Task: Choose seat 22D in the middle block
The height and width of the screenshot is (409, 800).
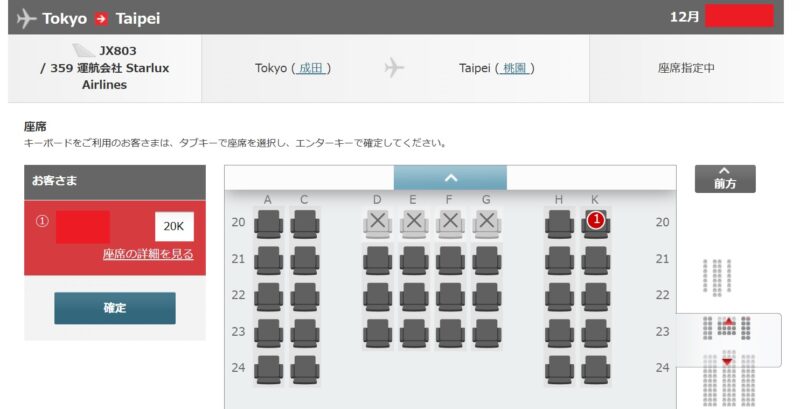Action: (378, 297)
